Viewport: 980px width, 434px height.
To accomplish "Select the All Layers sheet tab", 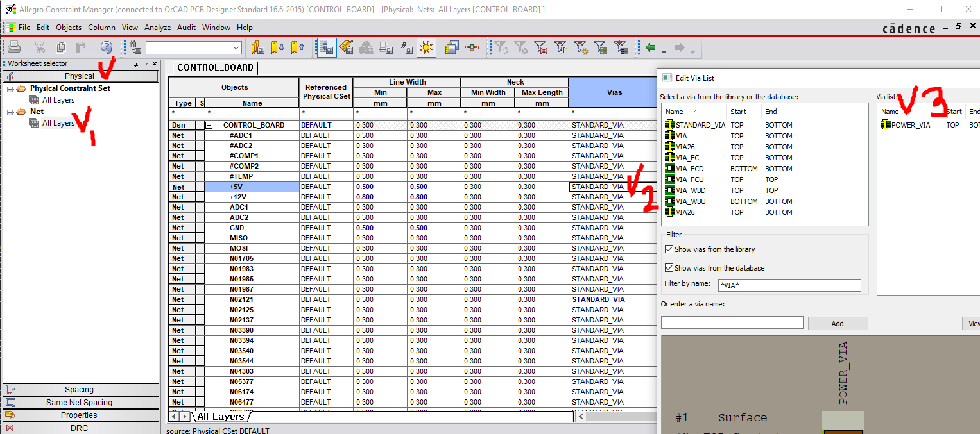I will pos(219,417).
